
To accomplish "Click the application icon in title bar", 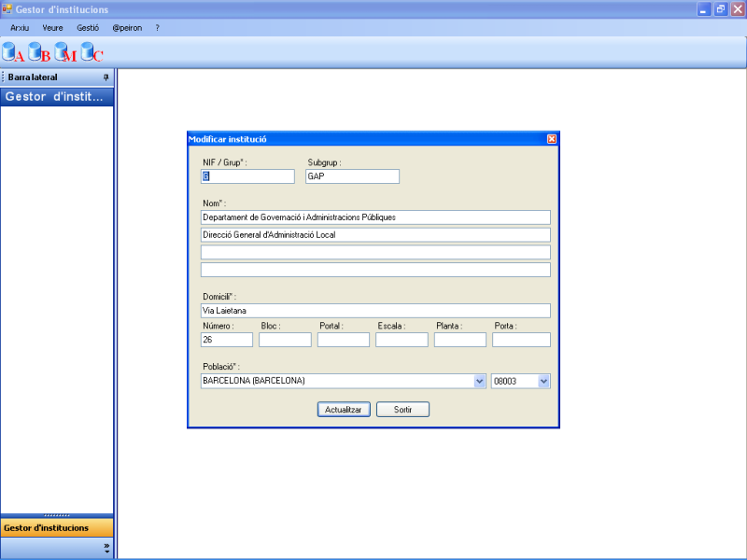I will (7, 9).
